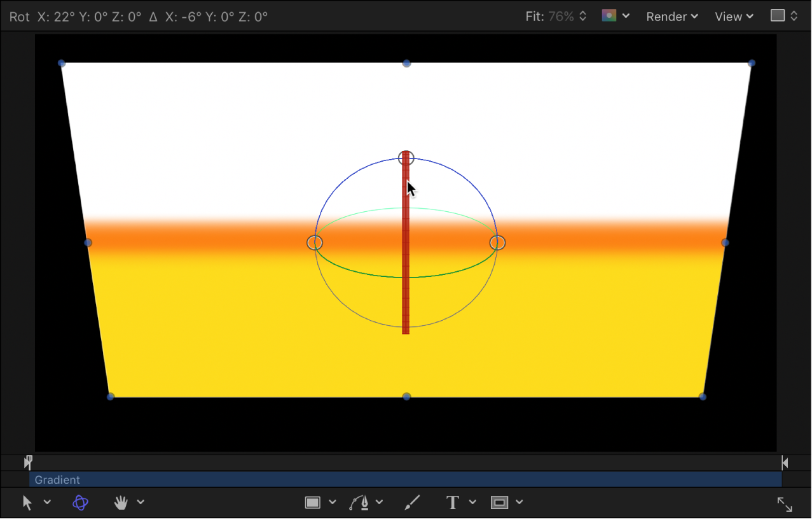Open the selection tool dropdown chevron
Screen dimensions: 812x520
point(47,502)
